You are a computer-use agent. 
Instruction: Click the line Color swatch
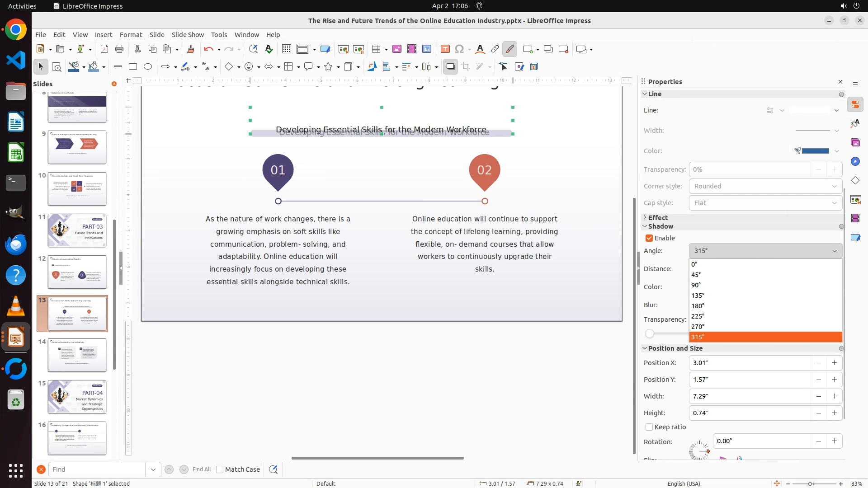(x=815, y=151)
